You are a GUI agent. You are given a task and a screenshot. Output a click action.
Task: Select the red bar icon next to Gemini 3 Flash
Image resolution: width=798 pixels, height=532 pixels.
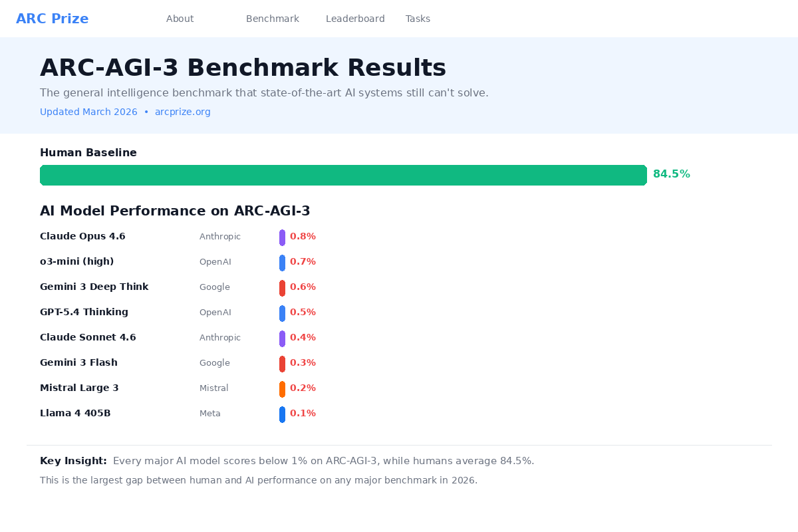(282, 363)
